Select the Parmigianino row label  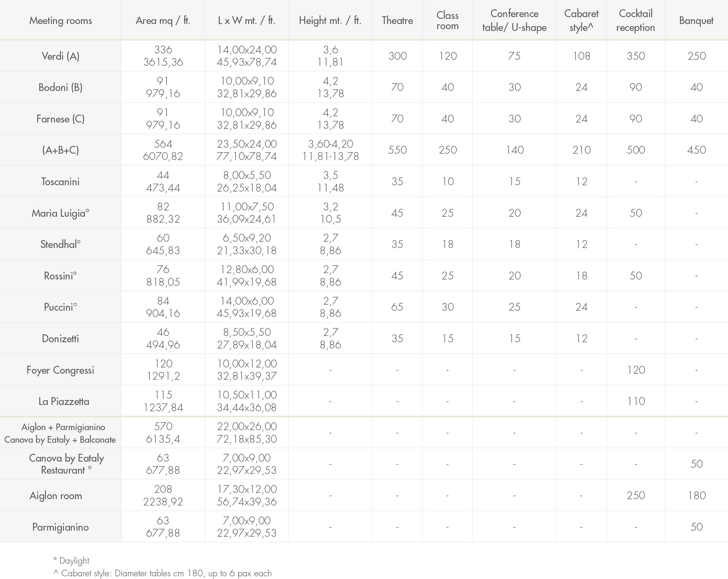(x=60, y=527)
